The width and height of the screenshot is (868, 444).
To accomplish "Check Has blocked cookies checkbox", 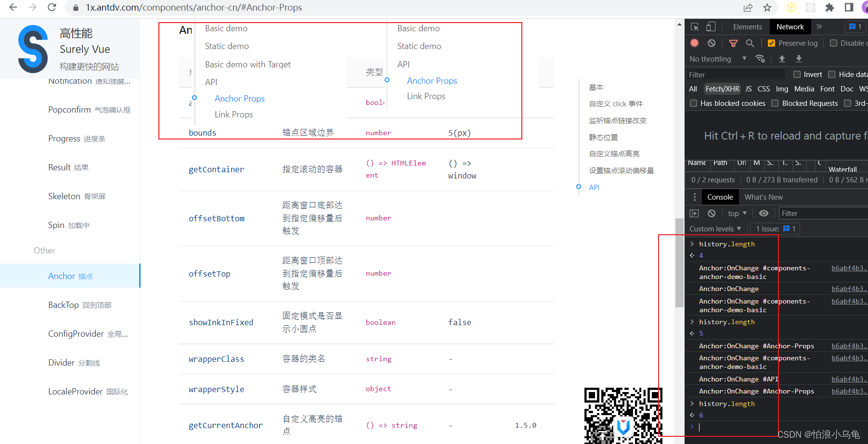I will tap(693, 103).
